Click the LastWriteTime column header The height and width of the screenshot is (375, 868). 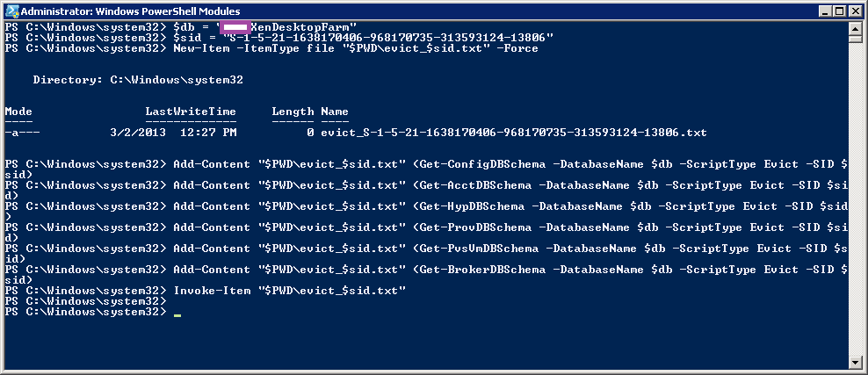click(191, 112)
